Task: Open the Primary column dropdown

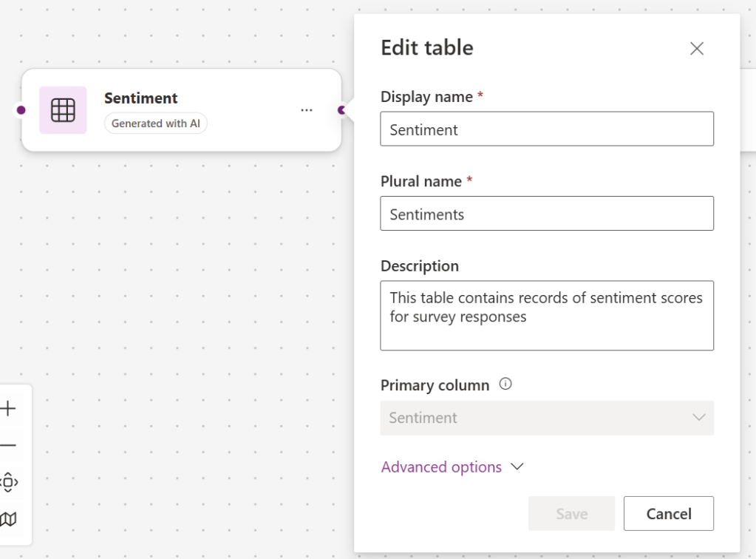Action: coord(699,418)
